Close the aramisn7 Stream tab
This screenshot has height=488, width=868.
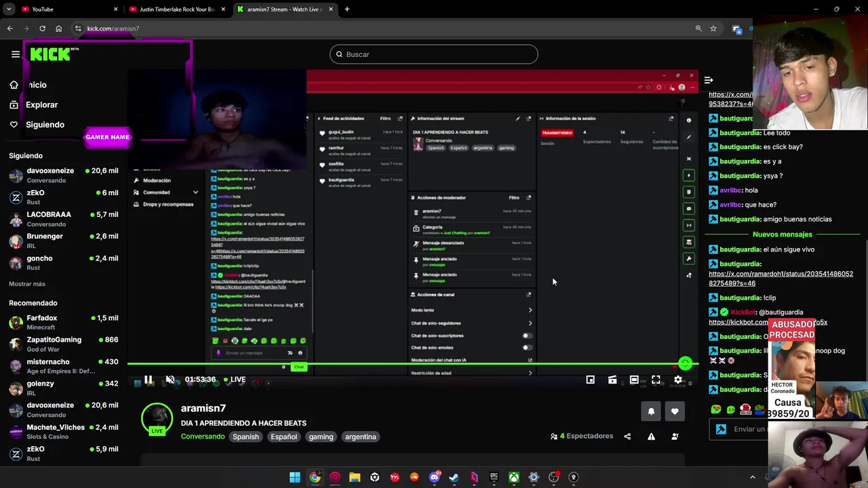(330, 9)
